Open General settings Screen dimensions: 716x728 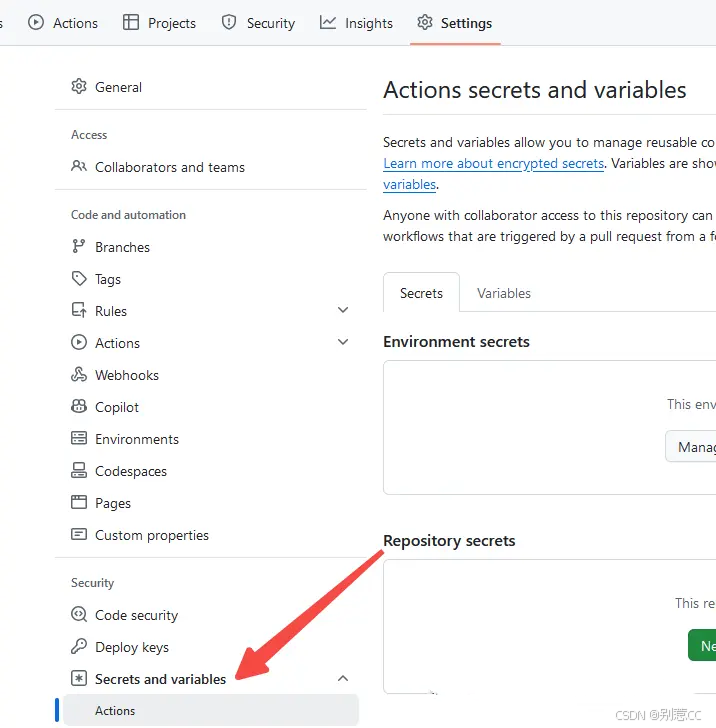point(211,87)
